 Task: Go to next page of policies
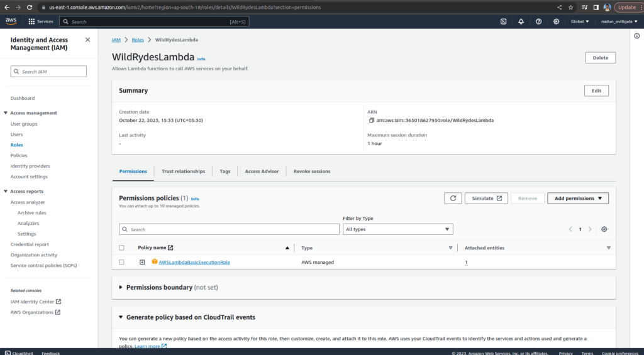tap(590, 229)
